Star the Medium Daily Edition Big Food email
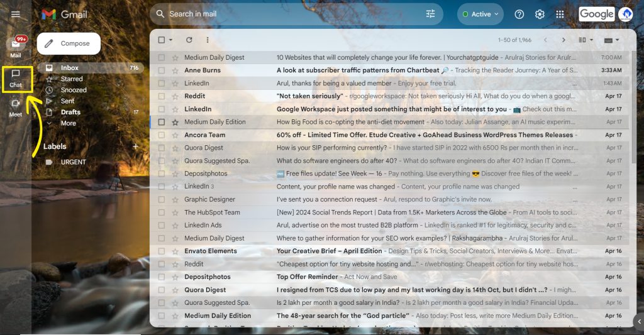644x335 pixels. click(175, 123)
